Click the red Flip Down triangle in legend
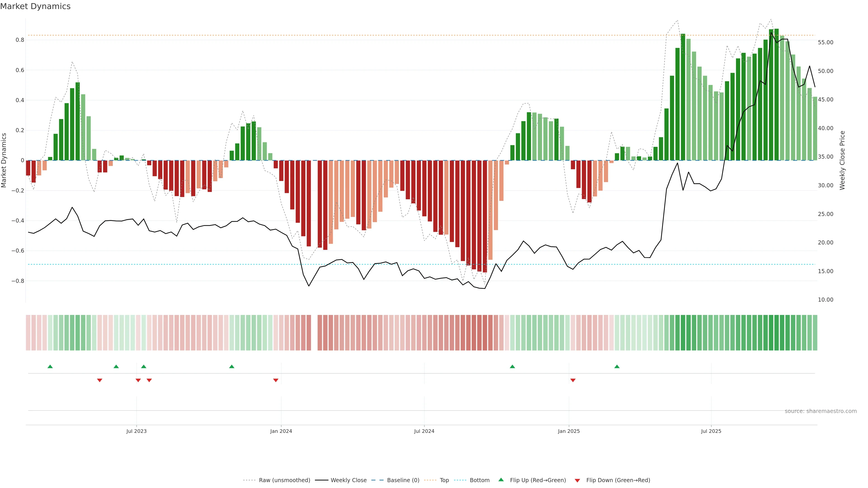This screenshot has height=488, width=868. point(577,480)
